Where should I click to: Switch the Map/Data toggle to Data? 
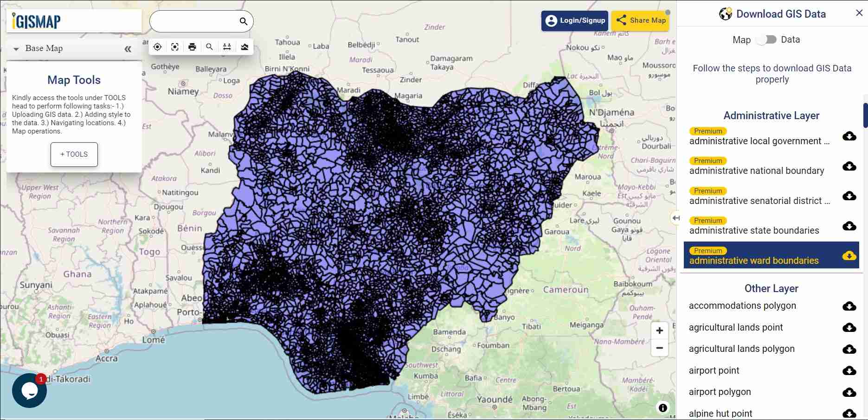tap(766, 40)
